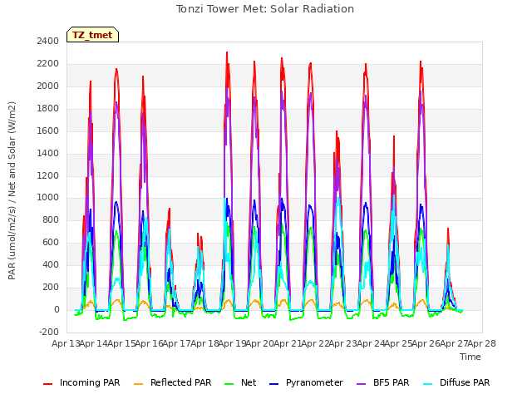Click the Apr 28 x-axis tick label
Image resolution: width=532 pixels, height=399 pixels.
click(x=482, y=343)
